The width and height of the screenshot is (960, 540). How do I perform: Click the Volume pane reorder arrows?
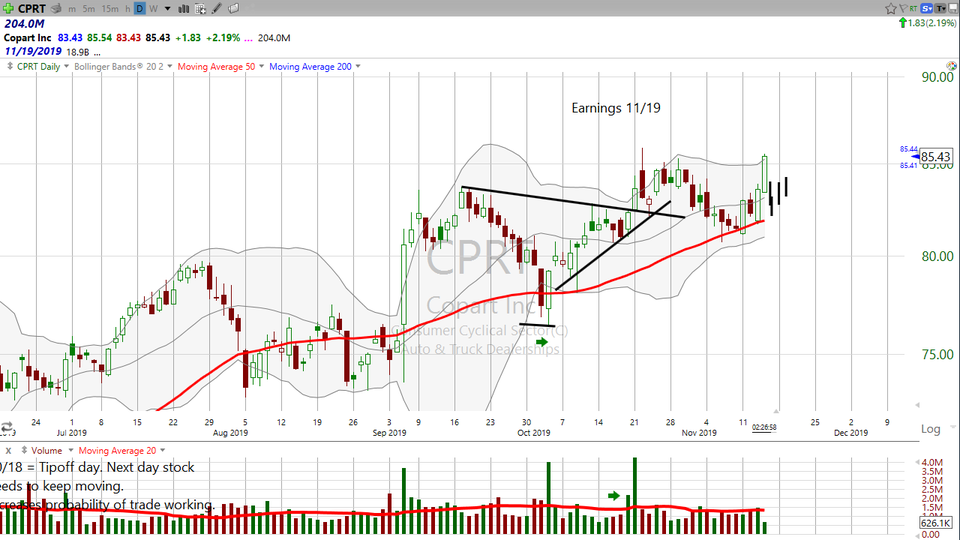(24, 451)
